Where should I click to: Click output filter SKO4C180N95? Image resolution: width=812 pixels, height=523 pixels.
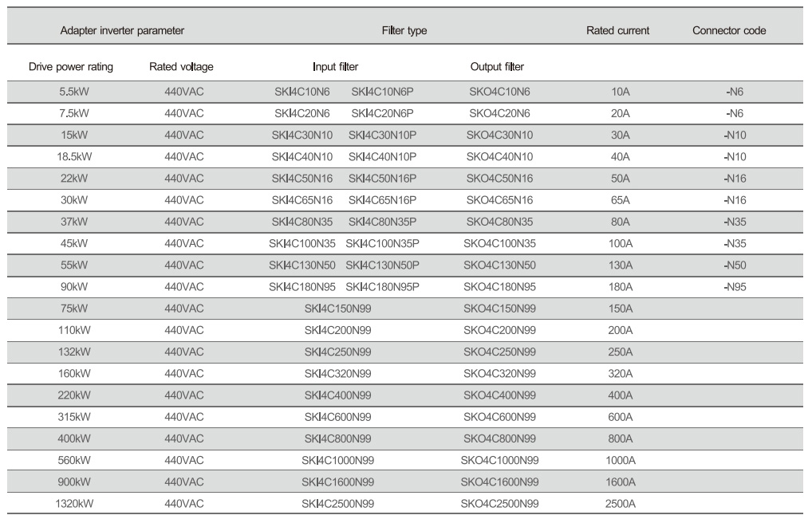[x=500, y=287]
